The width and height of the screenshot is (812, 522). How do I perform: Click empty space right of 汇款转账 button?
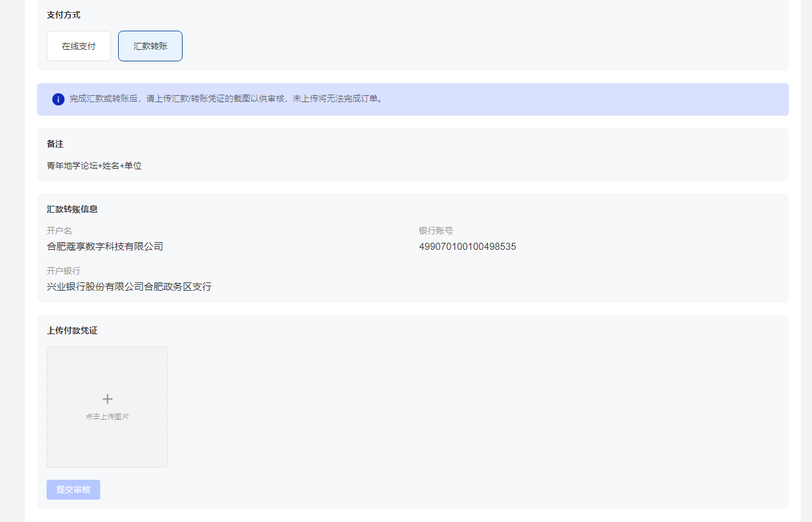tap(447, 46)
